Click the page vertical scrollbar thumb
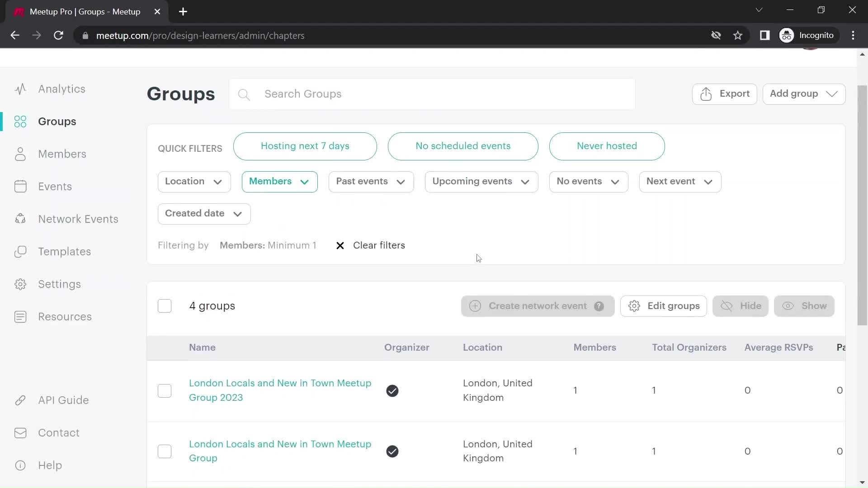This screenshot has height=488, width=868. 862,206
